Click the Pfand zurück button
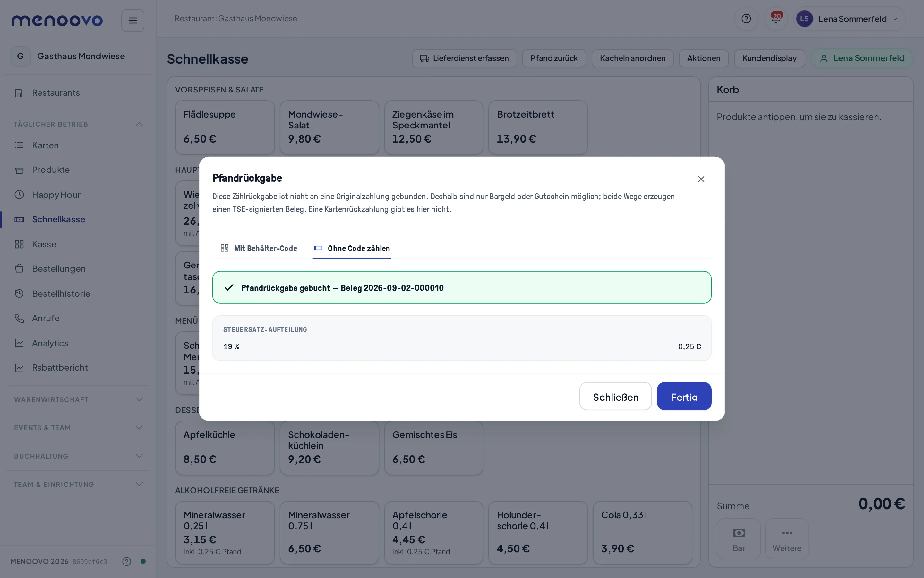 tap(554, 58)
